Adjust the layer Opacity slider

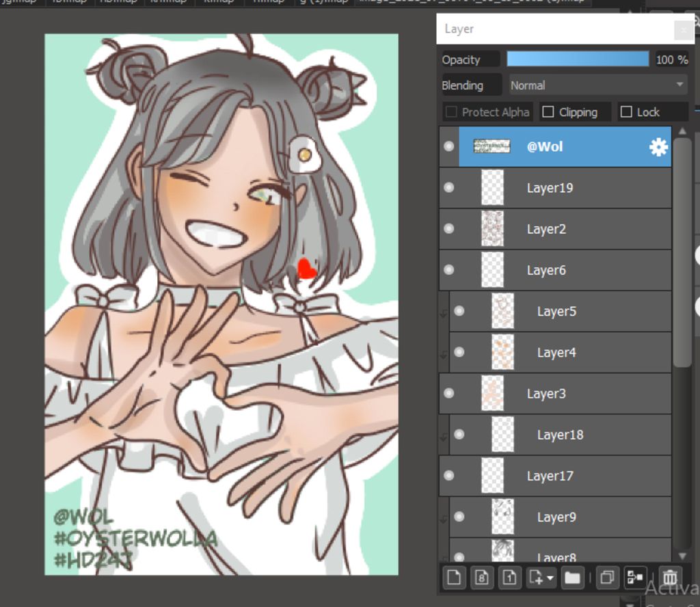coord(578,59)
